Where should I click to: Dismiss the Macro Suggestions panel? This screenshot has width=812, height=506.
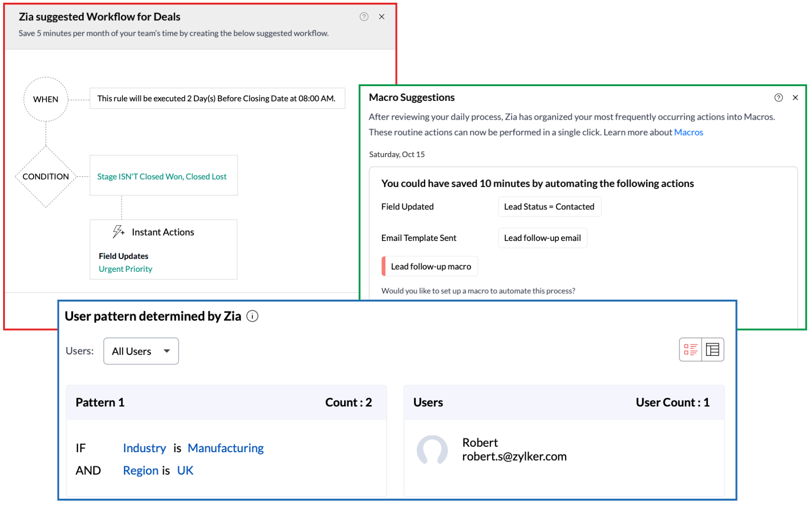pos(795,97)
